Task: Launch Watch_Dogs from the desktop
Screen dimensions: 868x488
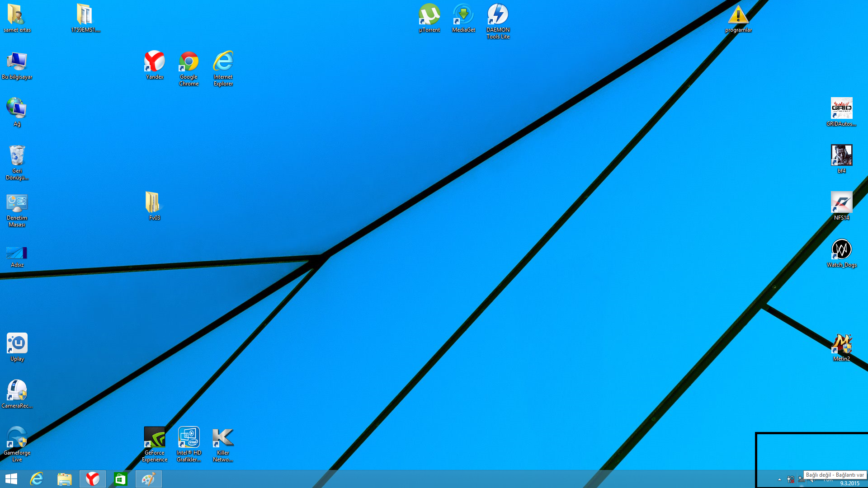Action: coord(841,253)
